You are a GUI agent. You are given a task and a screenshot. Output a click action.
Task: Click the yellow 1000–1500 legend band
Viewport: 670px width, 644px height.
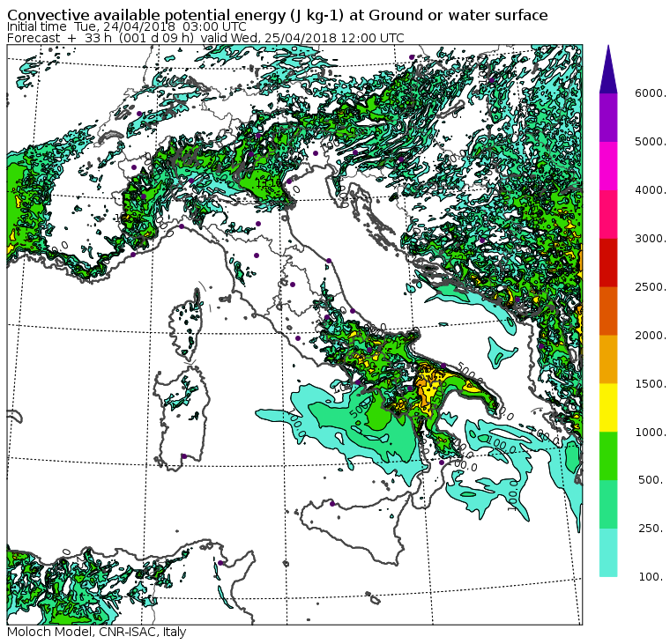tap(608, 407)
